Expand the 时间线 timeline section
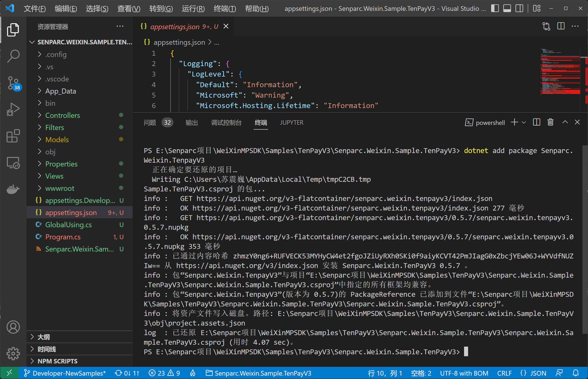The height and width of the screenshot is (379, 588). (x=80, y=349)
